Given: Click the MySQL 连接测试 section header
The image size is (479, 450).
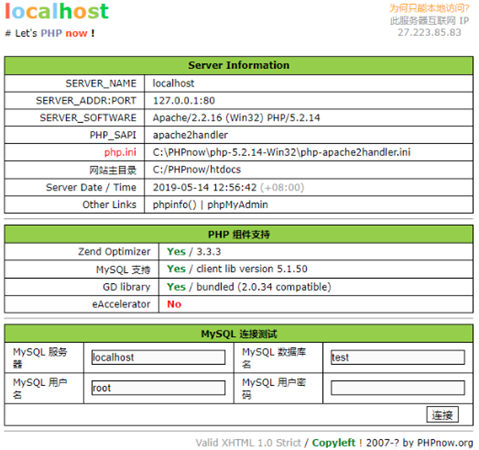Looking at the screenshot, I should tap(239, 334).
